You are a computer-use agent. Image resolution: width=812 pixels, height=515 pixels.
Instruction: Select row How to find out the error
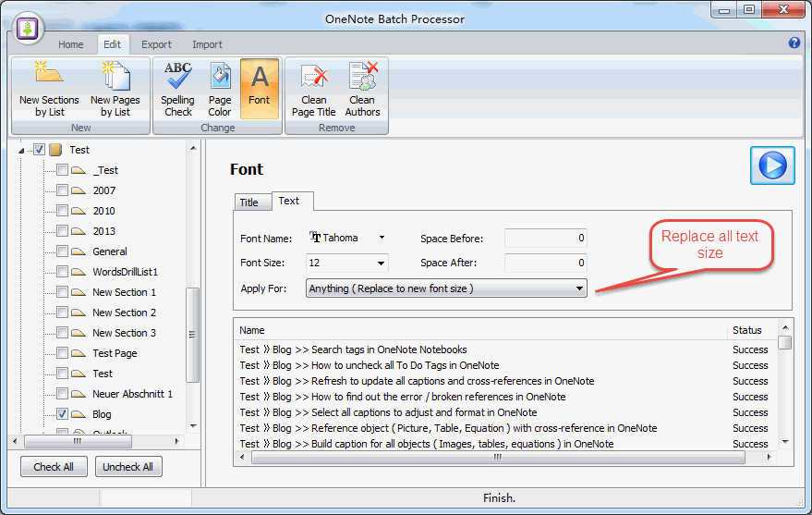click(x=506, y=397)
